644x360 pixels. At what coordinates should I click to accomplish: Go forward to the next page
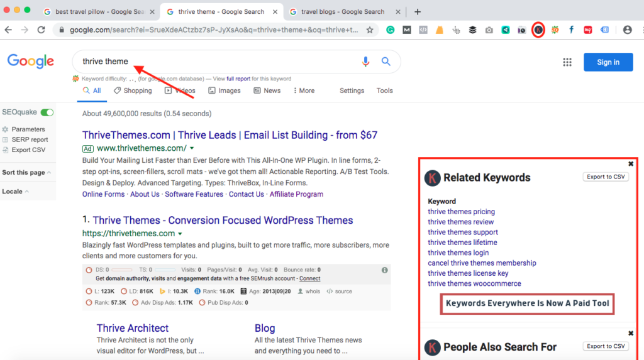coord(25,30)
